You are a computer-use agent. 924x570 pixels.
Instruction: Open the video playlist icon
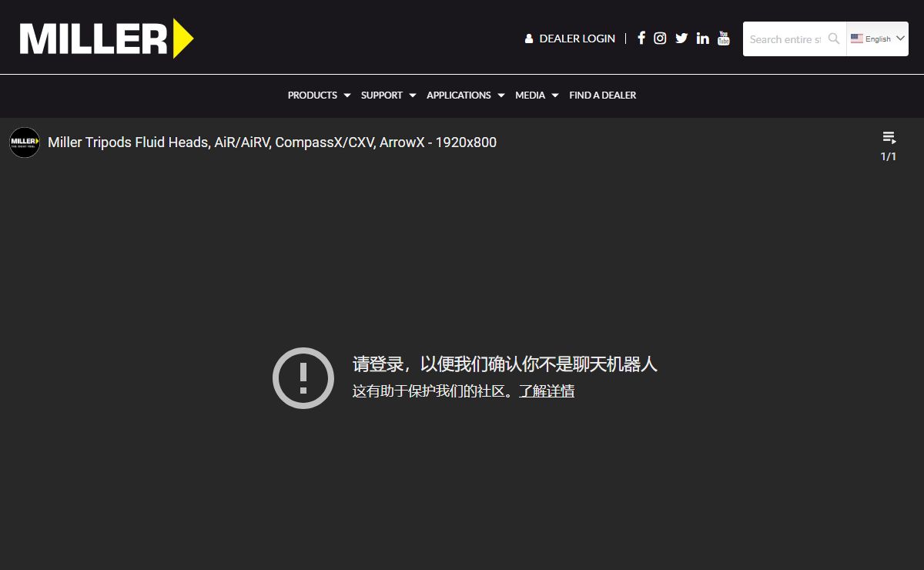click(889, 139)
